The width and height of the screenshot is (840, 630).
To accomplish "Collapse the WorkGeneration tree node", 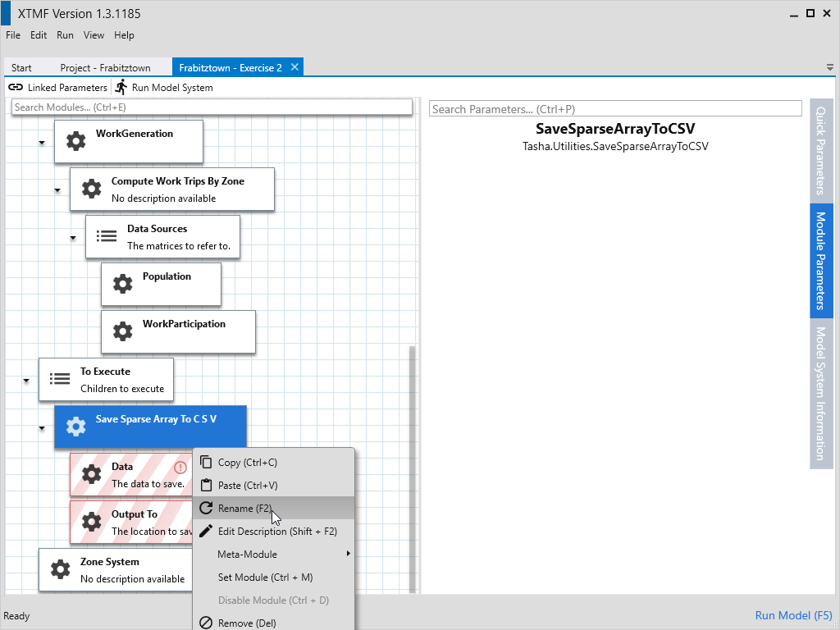I will click(x=42, y=144).
